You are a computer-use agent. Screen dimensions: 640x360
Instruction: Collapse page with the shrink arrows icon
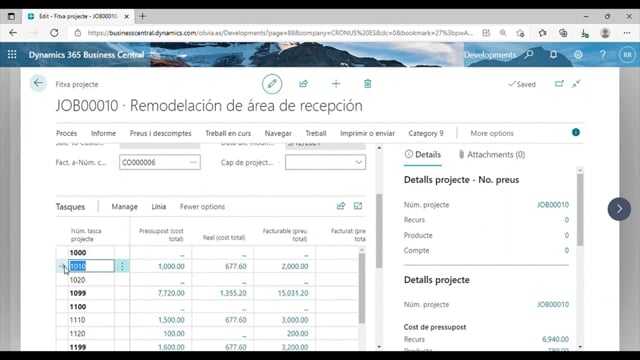point(576,84)
